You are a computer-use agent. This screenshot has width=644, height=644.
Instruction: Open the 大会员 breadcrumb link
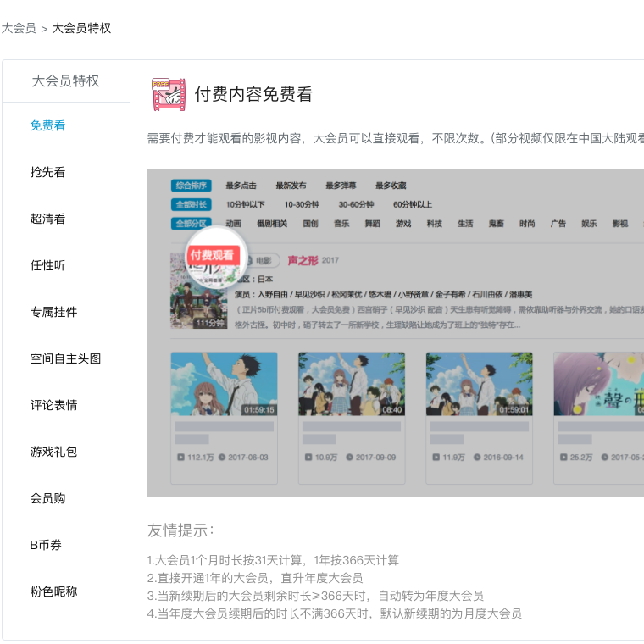point(19,28)
